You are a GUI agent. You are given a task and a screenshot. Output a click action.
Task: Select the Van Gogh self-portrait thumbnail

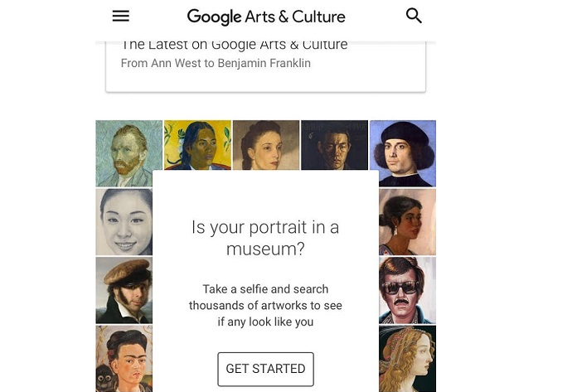tap(128, 153)
